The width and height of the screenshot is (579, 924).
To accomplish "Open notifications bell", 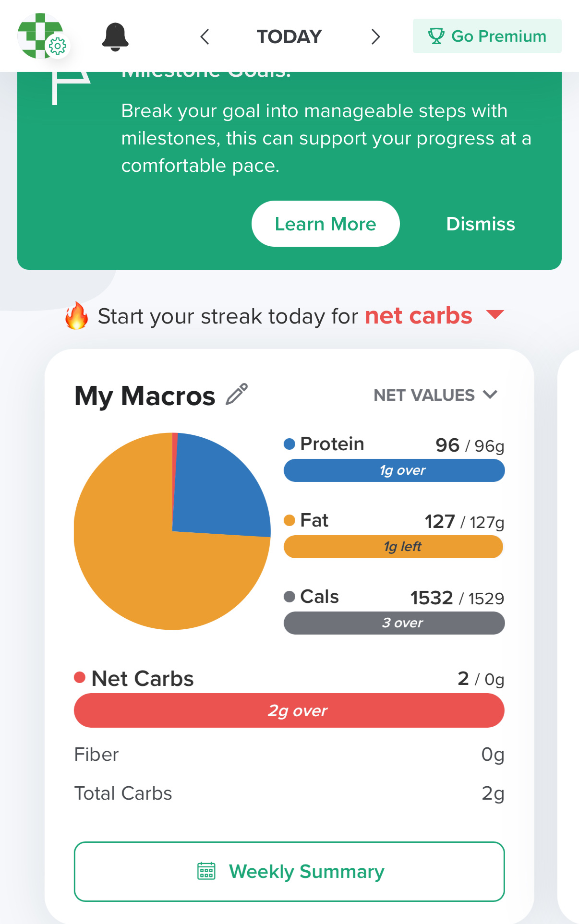I will 115,36.
